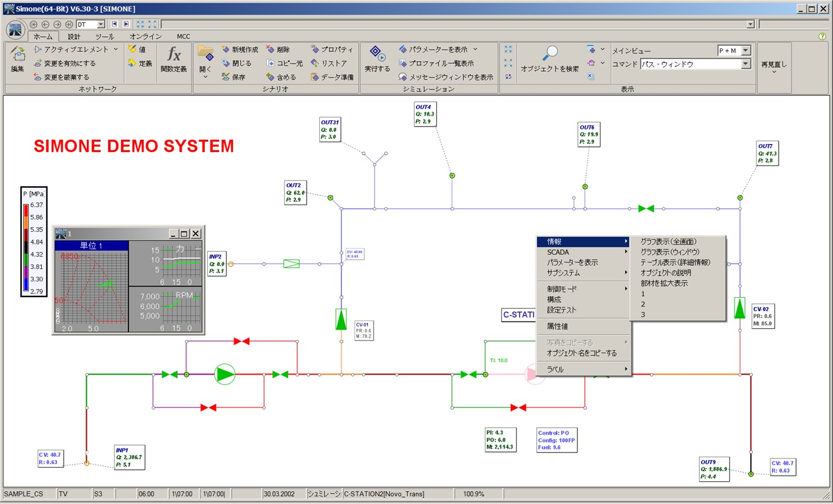Click 変更を破棄する (discard changes)
The width and height of the screenshot is (833, 504).
point(61,77)
